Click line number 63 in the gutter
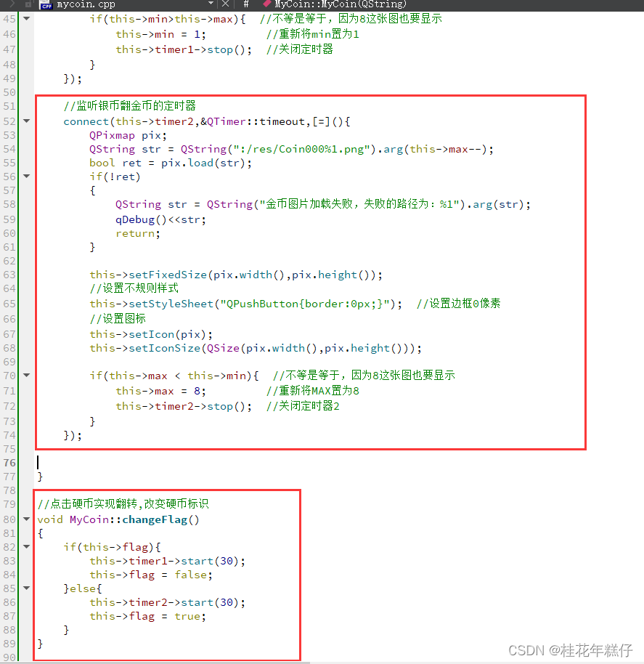Viewport: 644px width, 664px height. click(x=9, y=275)
